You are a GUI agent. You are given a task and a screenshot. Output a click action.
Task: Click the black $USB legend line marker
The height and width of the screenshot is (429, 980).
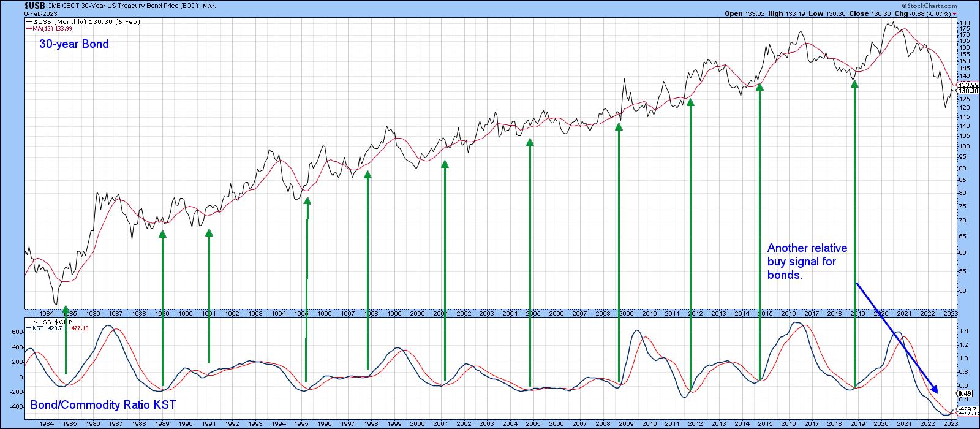pyautogui.click(x=28, y=21)
